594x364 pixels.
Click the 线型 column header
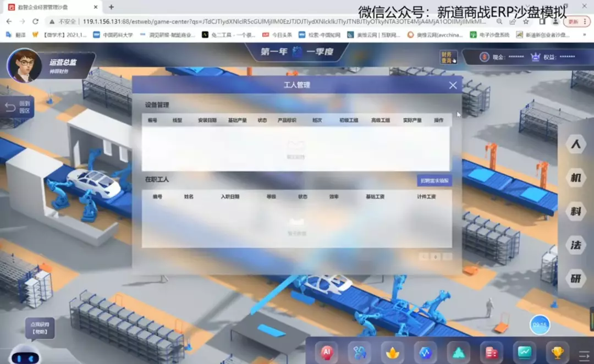tap(177, 120)
